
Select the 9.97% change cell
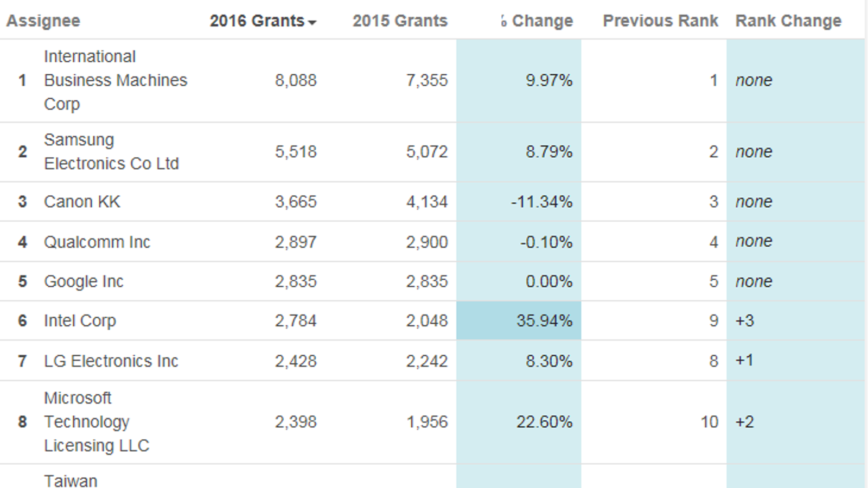point(519,80)
